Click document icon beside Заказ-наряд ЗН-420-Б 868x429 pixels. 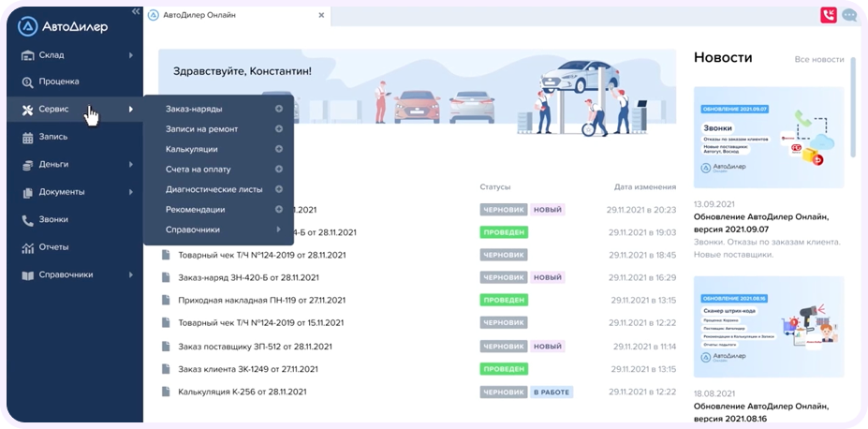click(165, 277)
